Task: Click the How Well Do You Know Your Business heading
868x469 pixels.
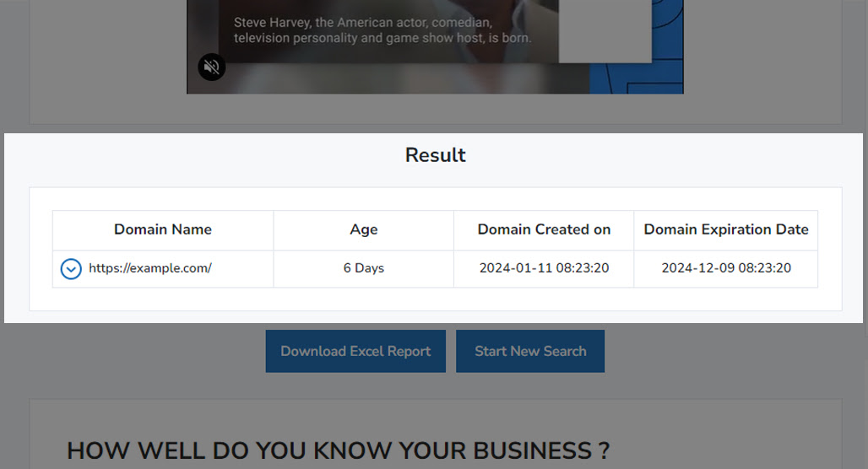Action: pos(339,450)
